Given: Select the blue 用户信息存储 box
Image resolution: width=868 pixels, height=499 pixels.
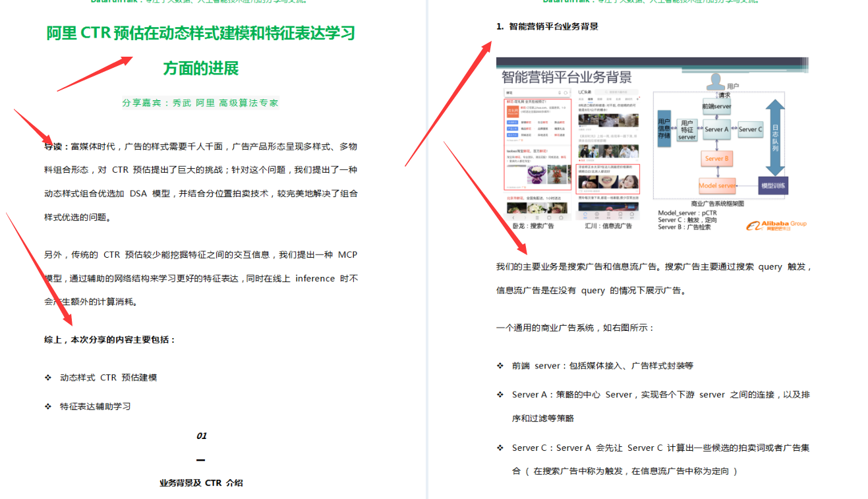Looking at the screenshot, I should coord(664,129).
